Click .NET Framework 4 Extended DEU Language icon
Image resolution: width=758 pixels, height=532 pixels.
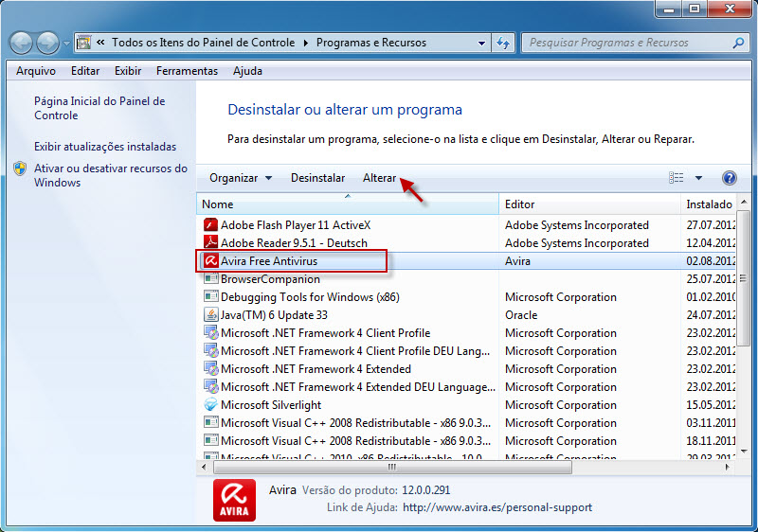[x=210, y=386]
